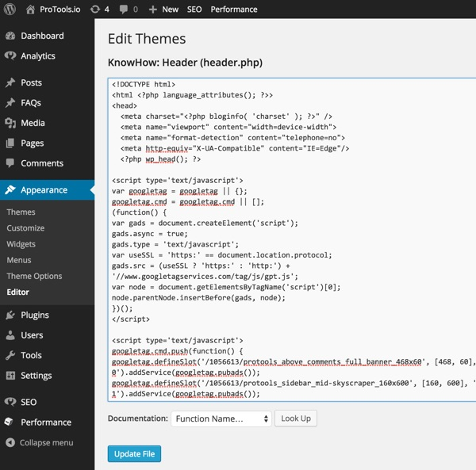This screenshot has width=476, height=470.
Task: Click the code line 'gads.async = true;'
Action: click(x=150, y=234)
